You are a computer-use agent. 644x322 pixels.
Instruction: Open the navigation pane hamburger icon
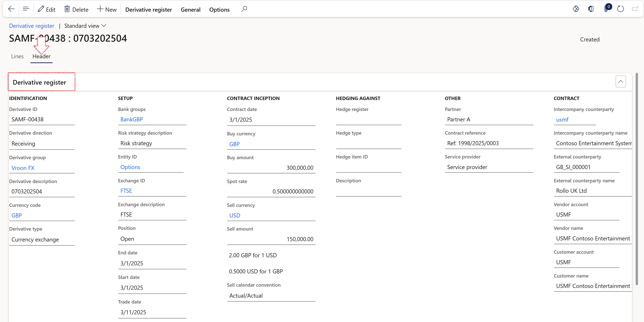click(26, 9)
